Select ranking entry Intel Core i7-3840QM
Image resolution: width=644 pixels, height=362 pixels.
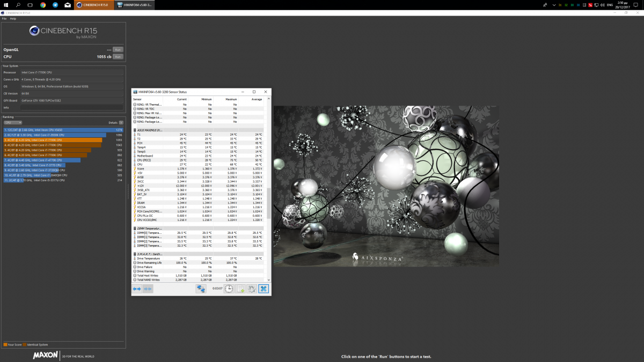tap(63, 175)
